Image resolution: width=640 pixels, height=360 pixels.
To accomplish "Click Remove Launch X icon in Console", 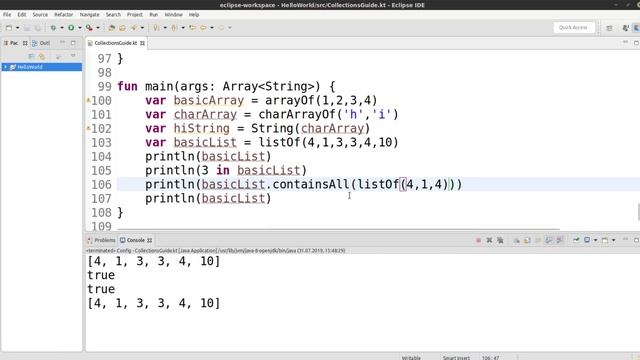I will (x=489, y=240).
